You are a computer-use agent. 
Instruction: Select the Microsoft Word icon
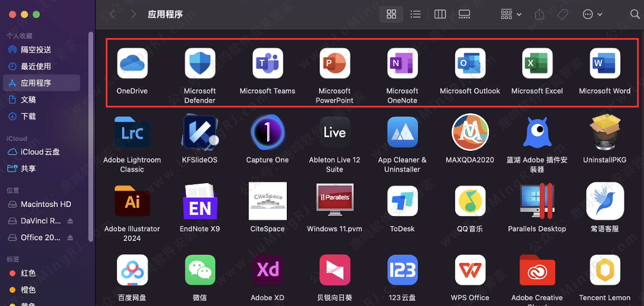point(605,63)
